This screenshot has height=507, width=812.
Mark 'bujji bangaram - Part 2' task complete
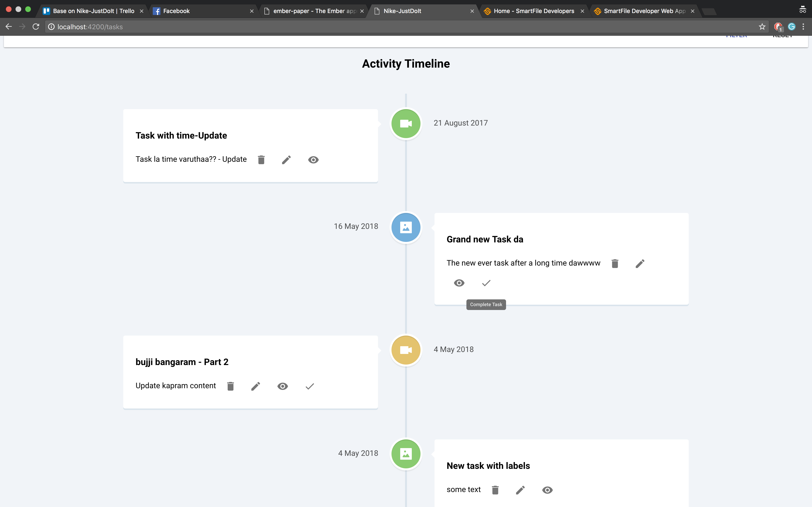point(309,386)
